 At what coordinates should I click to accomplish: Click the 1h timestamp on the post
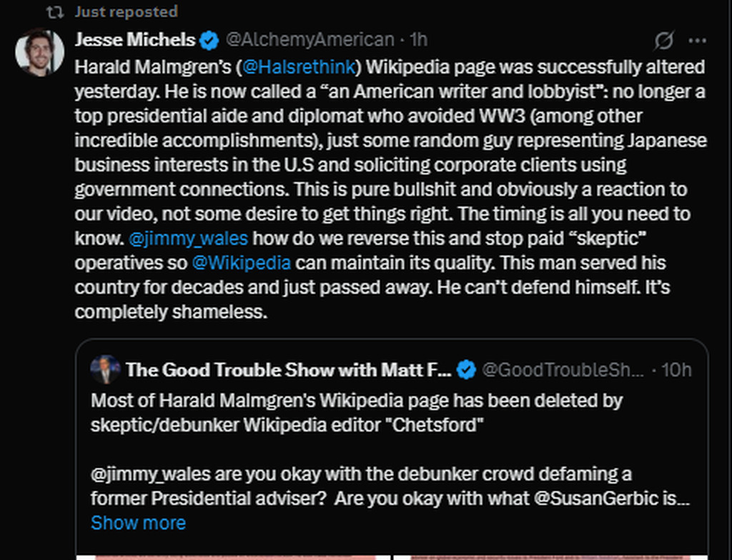pos(418,40)
